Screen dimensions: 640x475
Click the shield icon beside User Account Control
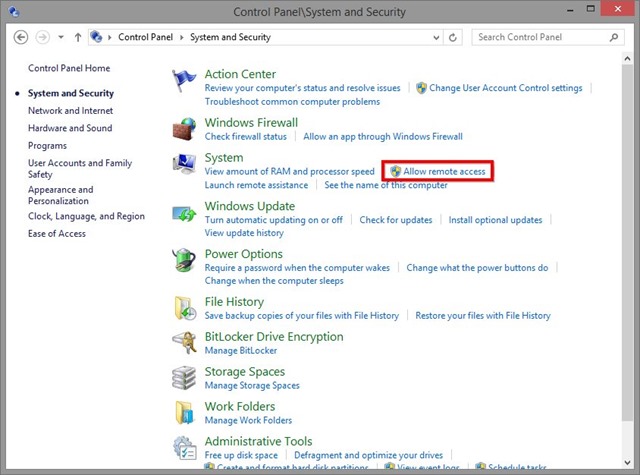[421, 88]
